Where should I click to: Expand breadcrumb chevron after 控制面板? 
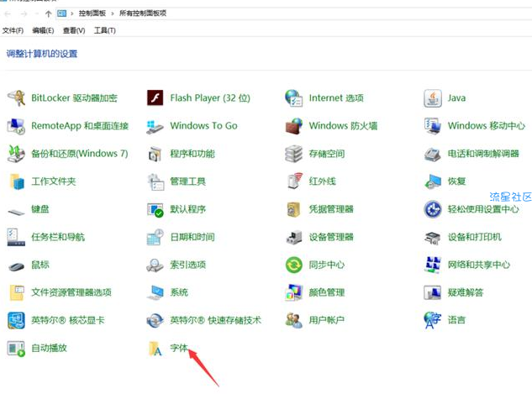tap(113, 13)
